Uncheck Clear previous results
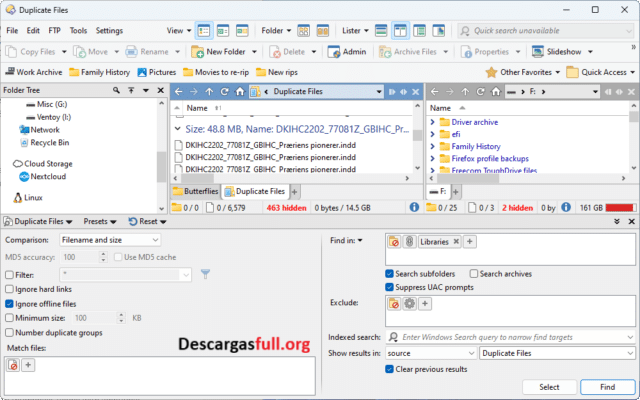This screenshot has height=400, width=640. click(389, 369)
